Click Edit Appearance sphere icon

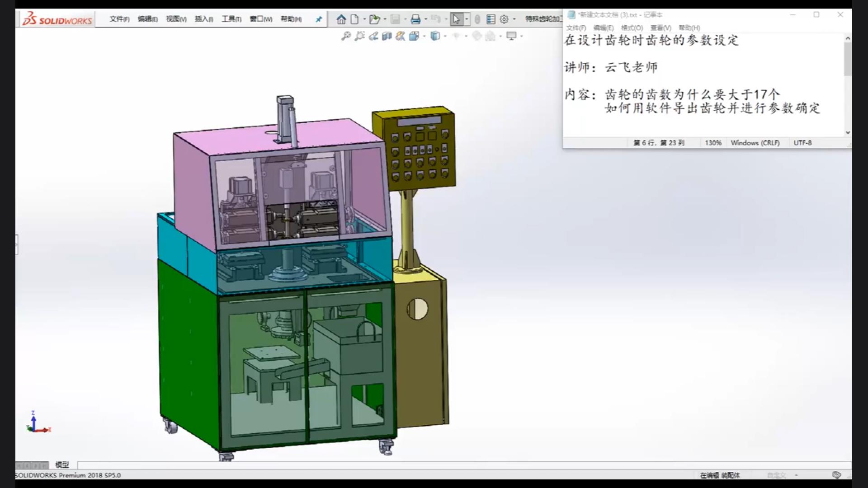point(477,36)
